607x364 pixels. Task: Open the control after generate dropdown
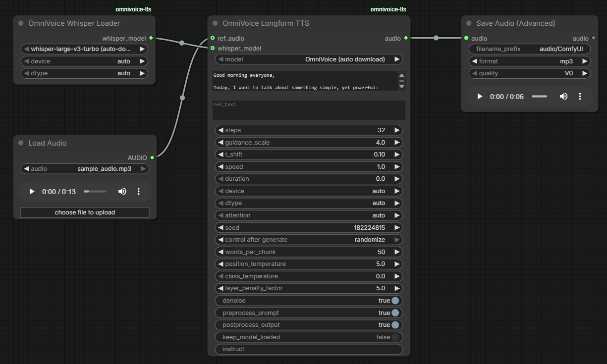tap(309, 240)
